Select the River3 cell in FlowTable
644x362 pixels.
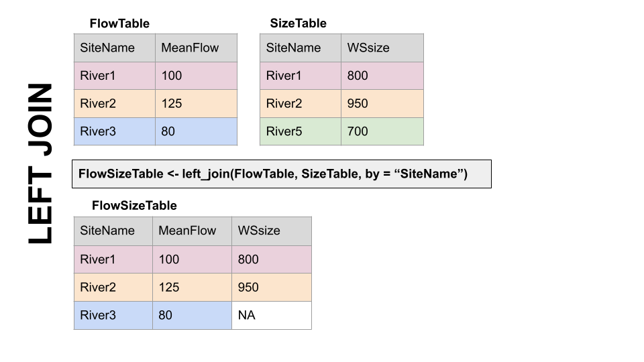(x=115, y=131)
